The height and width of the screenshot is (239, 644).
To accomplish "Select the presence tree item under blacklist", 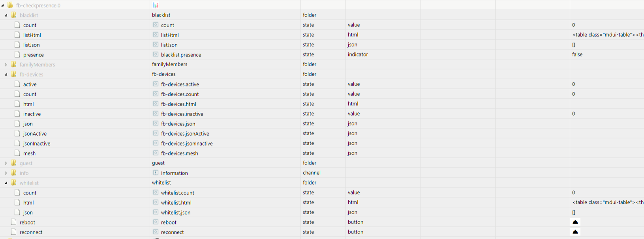I will pyautogui.click(x=33, y=55).
